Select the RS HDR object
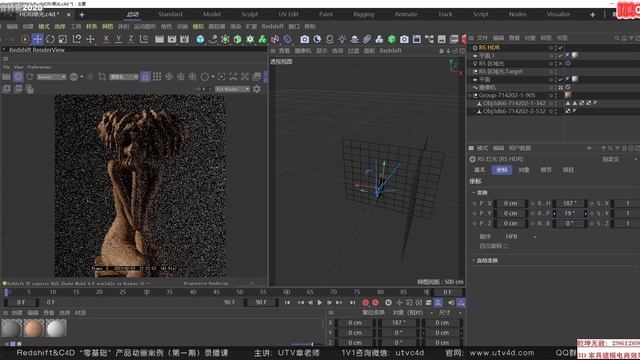The height and width of the screenshot is (360, 640). 489,47
